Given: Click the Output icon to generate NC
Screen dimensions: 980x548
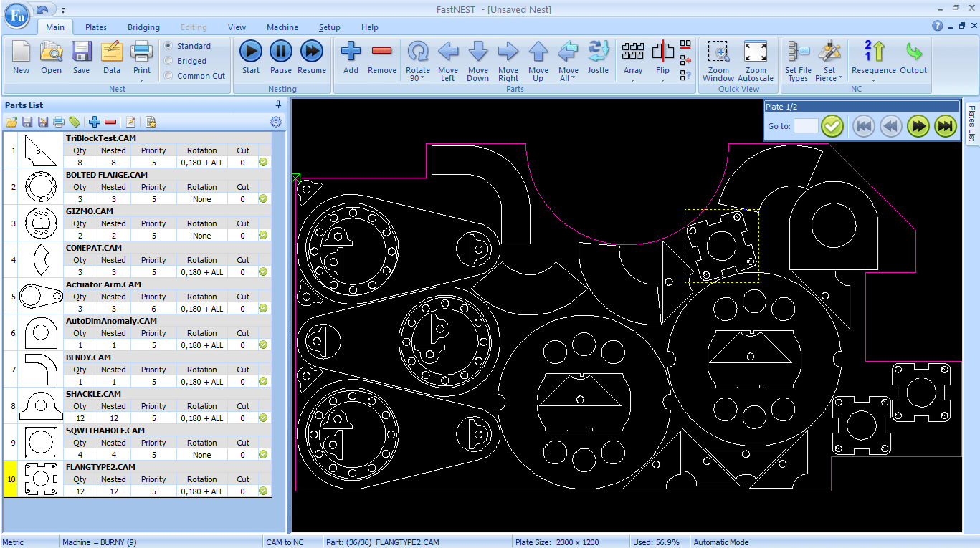Looking at the screenshot, I should click(x=914, y=57).
